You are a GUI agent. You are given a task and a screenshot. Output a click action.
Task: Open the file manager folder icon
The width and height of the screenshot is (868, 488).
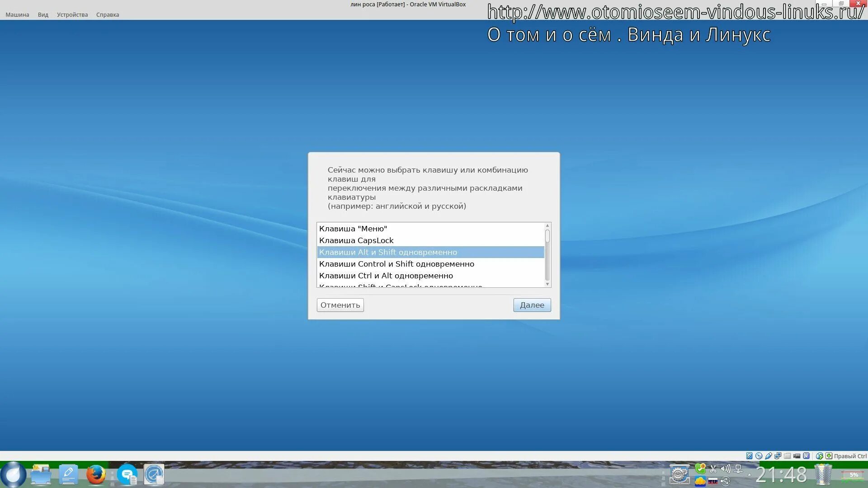point(41,475)
